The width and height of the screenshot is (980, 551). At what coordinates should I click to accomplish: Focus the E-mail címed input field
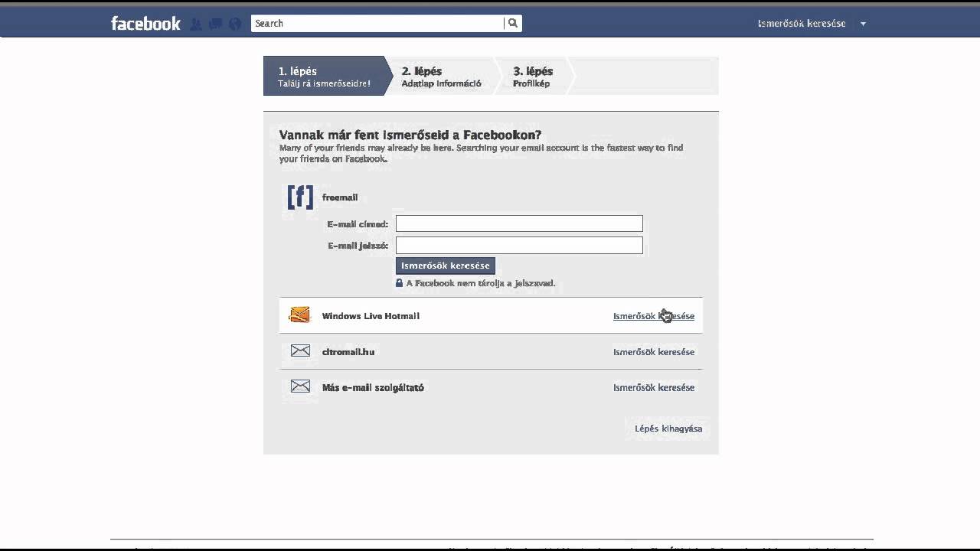coord(519,223)
